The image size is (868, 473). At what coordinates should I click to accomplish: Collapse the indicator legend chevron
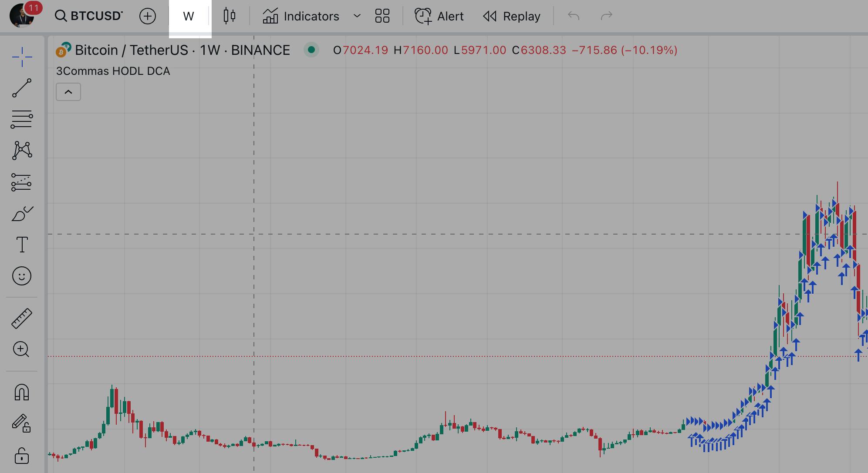(68, 92)
